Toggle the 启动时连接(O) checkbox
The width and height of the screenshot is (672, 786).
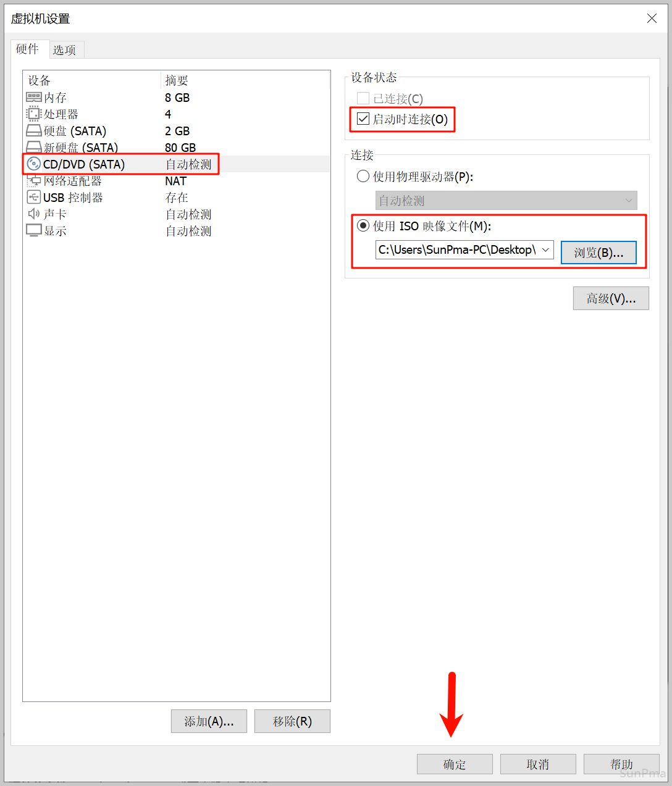click(363, 119)
